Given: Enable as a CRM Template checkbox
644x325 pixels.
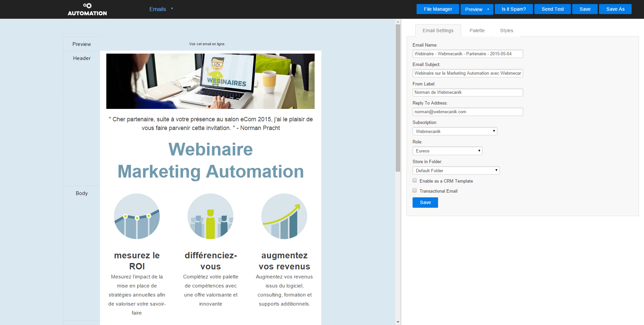Looking at the screenshot, I should point(415,181).
